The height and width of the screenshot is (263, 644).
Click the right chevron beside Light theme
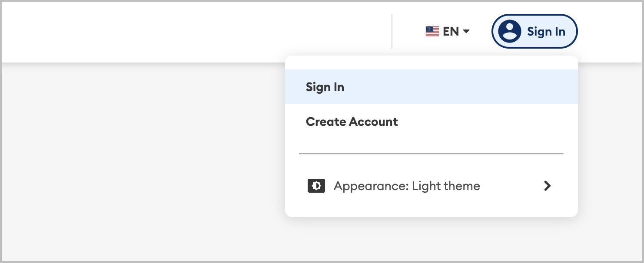point(548,186)
